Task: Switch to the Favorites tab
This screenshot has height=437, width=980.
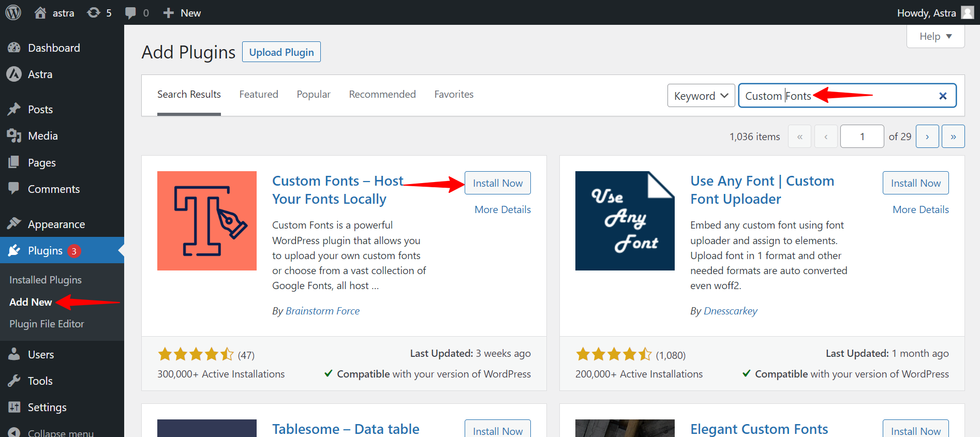Action: [454, 94]
